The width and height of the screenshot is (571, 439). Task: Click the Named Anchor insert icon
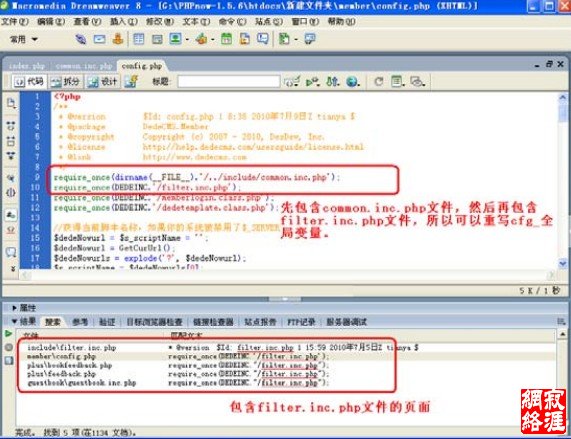[x=118, y=39]
